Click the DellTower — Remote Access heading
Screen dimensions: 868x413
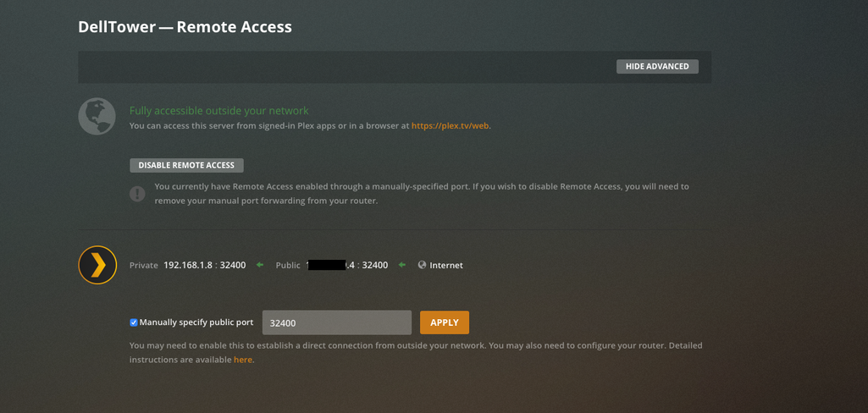(x=185, y=27)
